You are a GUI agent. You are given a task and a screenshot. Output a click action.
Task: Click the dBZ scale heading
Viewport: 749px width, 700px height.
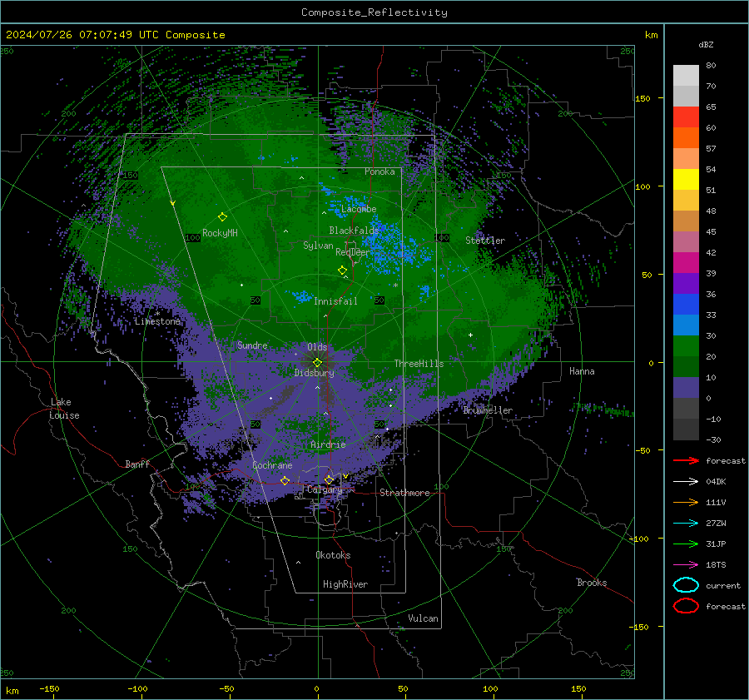(706, 44)
